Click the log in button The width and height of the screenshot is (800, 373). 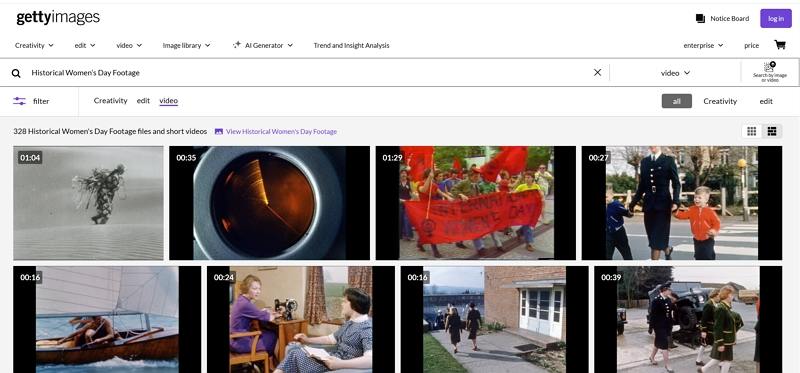click(776, 18)
